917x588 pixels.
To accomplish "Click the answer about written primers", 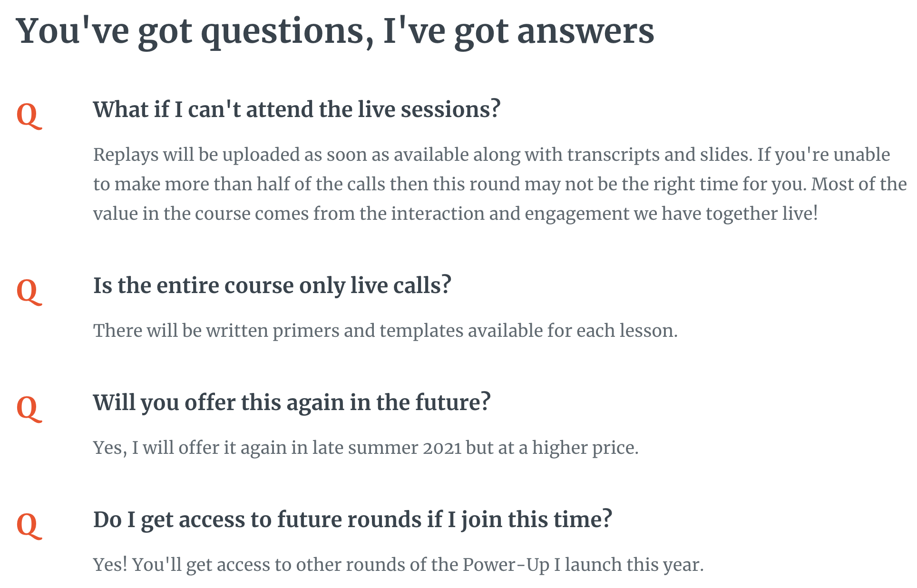I will click(385, 331).
